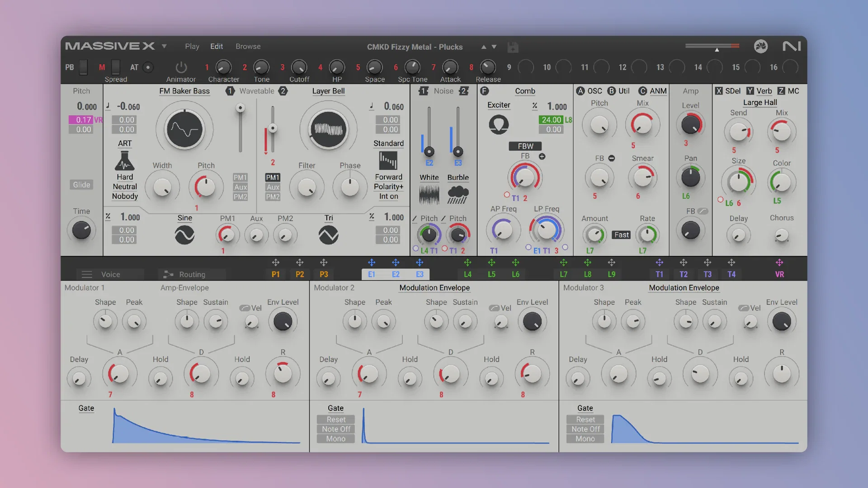Adjust the Noise E3 level slider
This screenshot has height=488, width=868.
(x=458, y=152)
